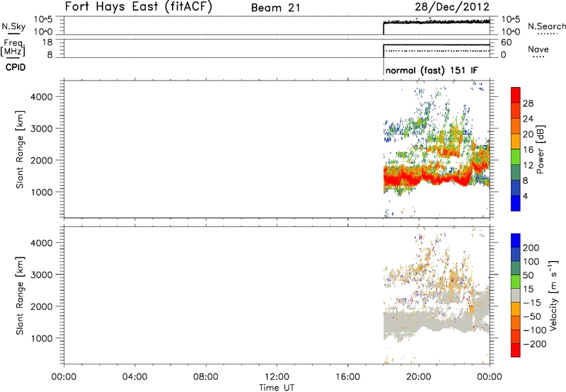Click the 'Power [dB]' color bar label
The image size is (566, 392).
[x=540, y=149]
